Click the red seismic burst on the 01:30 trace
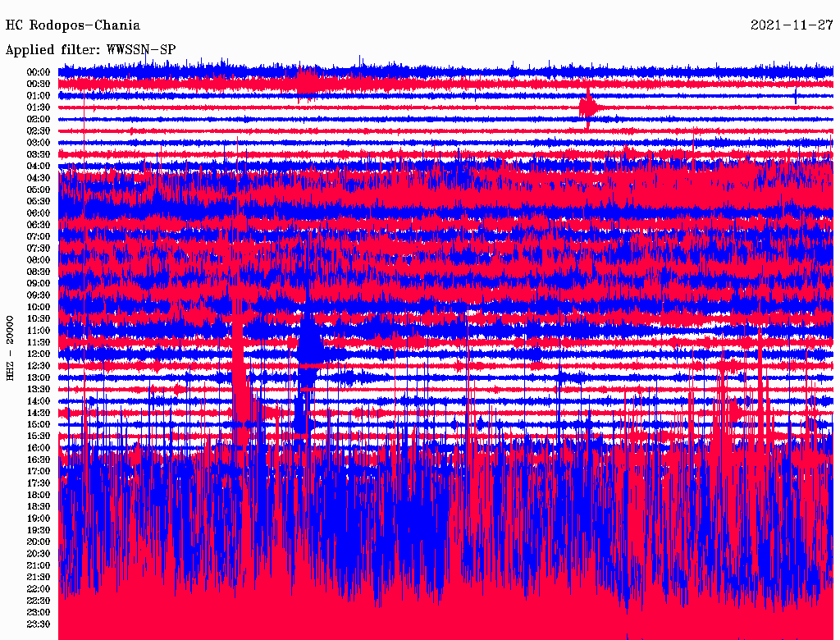This screenshot has width=840, height=640. point(587,107)
